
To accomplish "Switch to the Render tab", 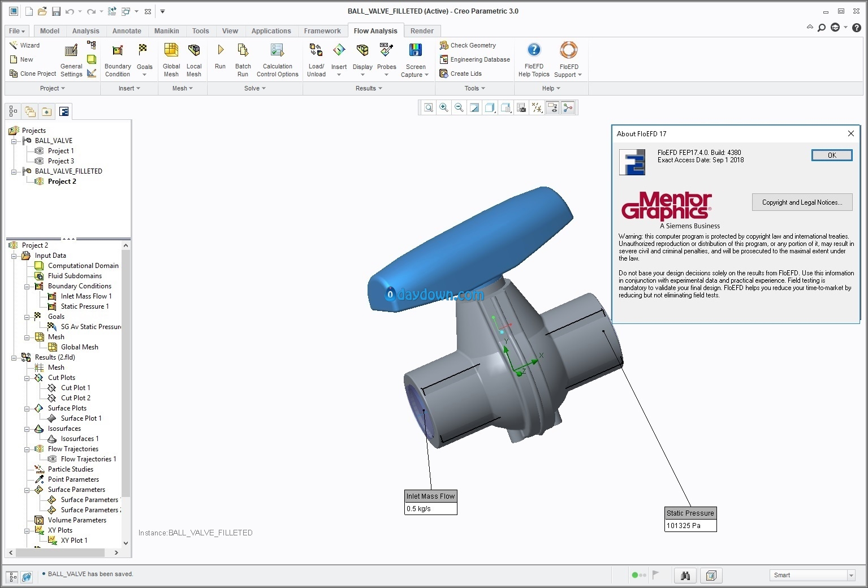I will [422, 31].
